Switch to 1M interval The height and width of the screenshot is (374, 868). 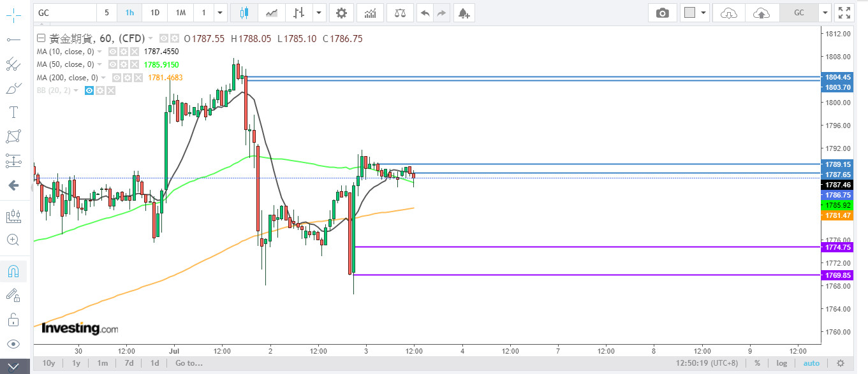(180, 13)
